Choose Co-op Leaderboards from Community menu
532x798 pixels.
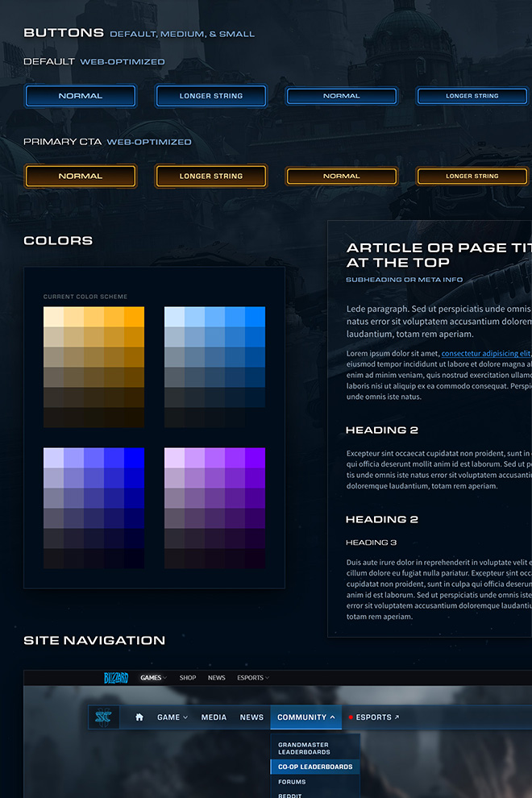click(x=315, y=767)
